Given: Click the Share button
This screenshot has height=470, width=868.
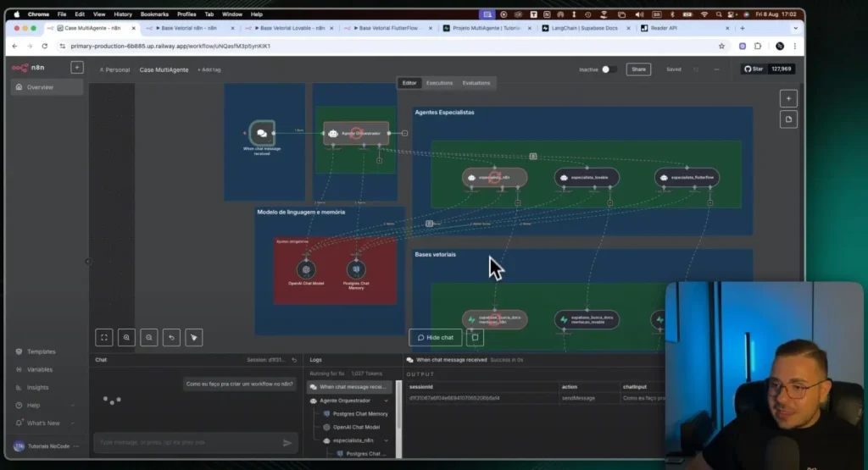Looking at the screenshot, I should [638, 69].
